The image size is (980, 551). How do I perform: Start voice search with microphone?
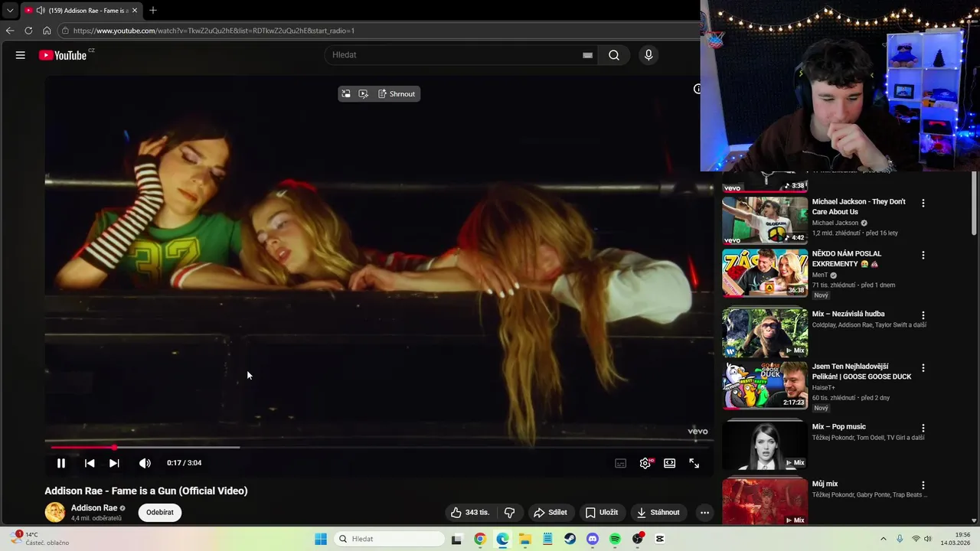point(648,55)
